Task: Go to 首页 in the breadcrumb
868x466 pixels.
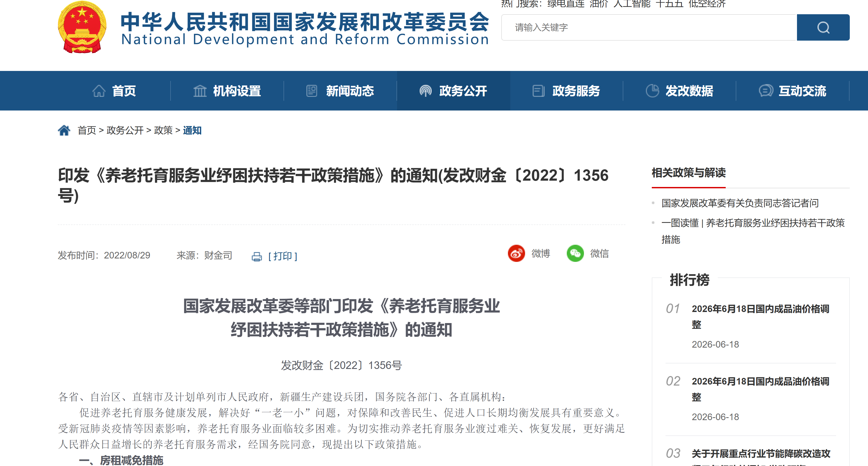Action: tap(87, 130)
